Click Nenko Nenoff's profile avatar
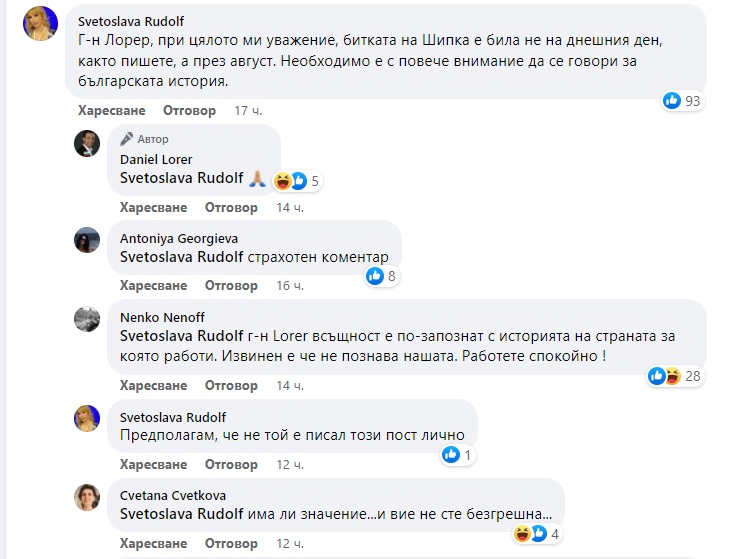 pos(87,318)
